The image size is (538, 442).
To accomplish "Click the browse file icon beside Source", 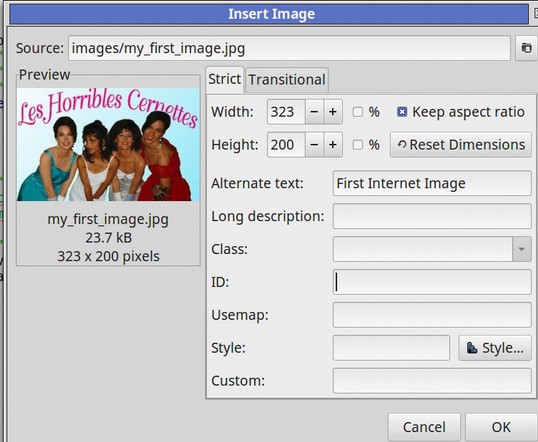I will click(527, 48).
